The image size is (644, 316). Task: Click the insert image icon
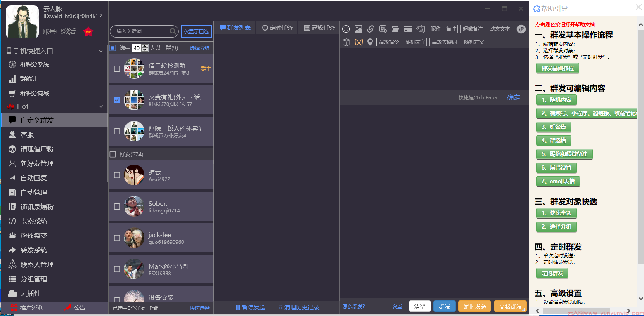pyautogui.click(x=358, y=29)
